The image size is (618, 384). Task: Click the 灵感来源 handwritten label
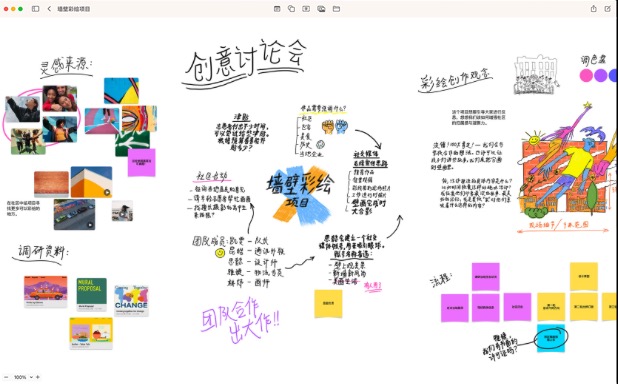[67, 66]
